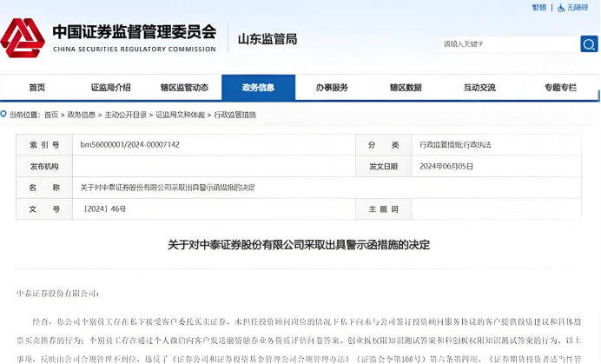Click the 中国证券监督管理委员会 header title

[135, 32]
